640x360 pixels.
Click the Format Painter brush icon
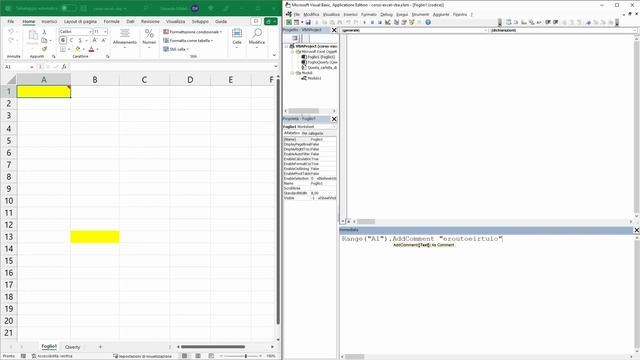click(x=44, y=49)
